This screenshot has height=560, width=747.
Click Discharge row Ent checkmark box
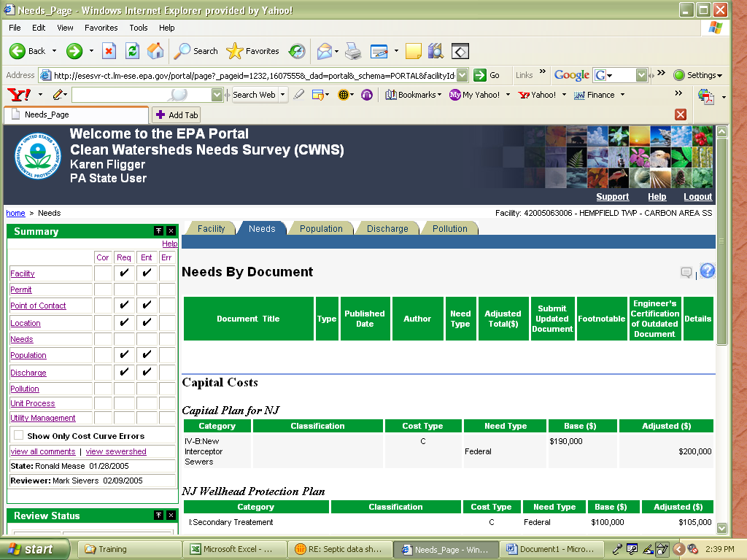click(147, 373)
